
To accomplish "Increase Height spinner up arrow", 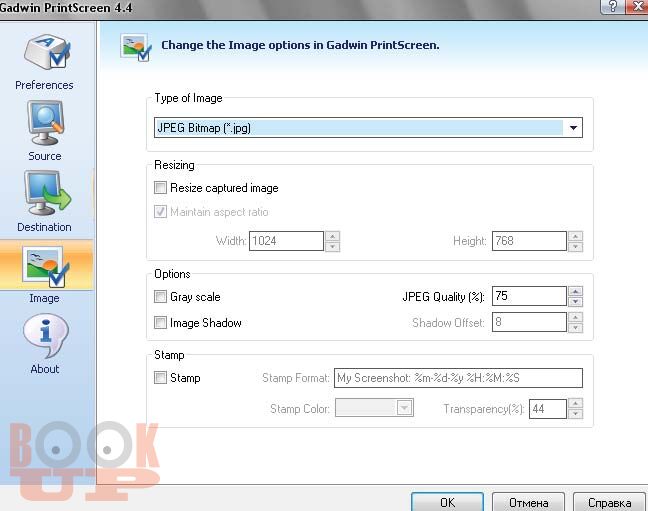I will (x=576, y=236).
